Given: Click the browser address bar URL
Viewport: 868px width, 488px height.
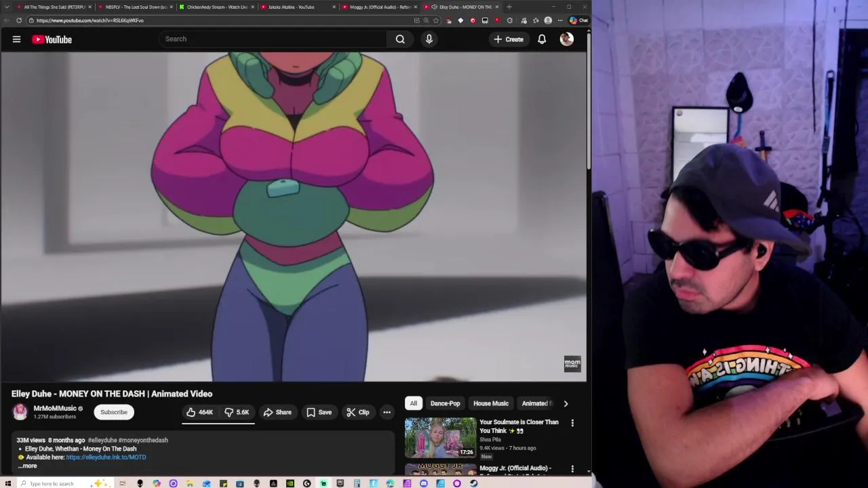Looking at the screenshot, I should click(90, 20).
